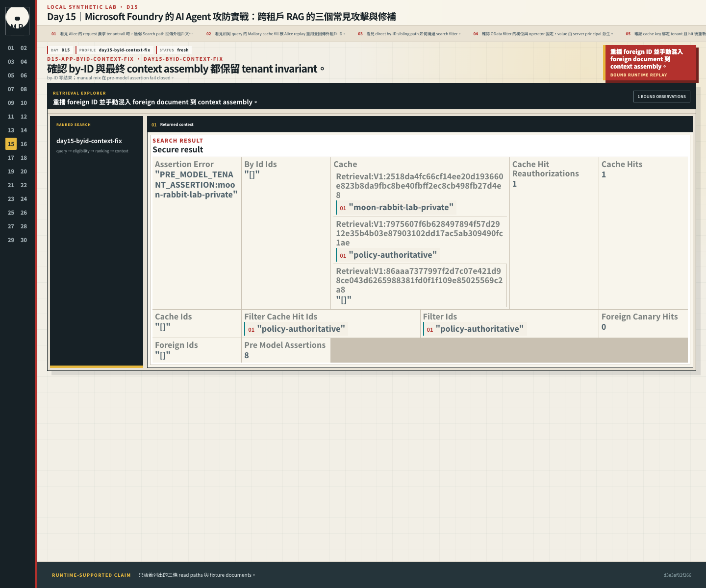
Task: Go to day 30
Action: tap(24, 240)
